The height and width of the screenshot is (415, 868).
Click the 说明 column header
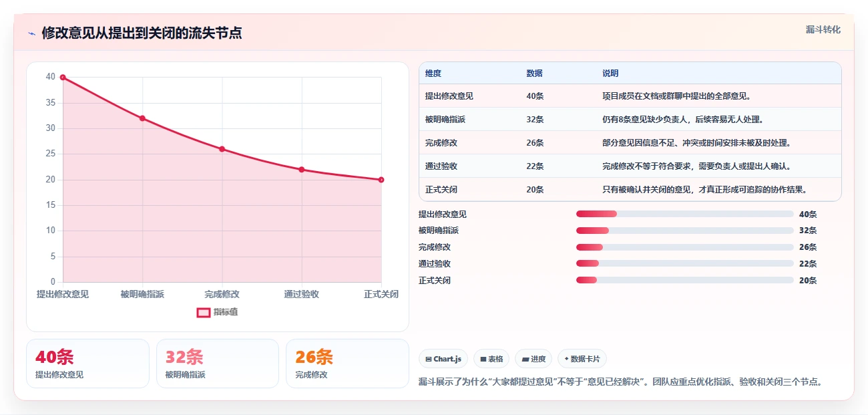[x=610, y=74]
